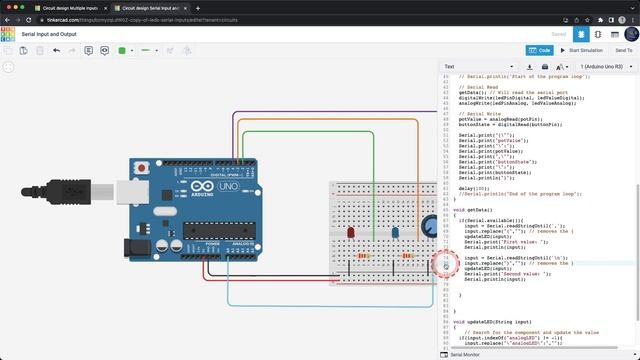Screen dimensions: 640x360
Task: Redo the last undone action
Action: 72,51
